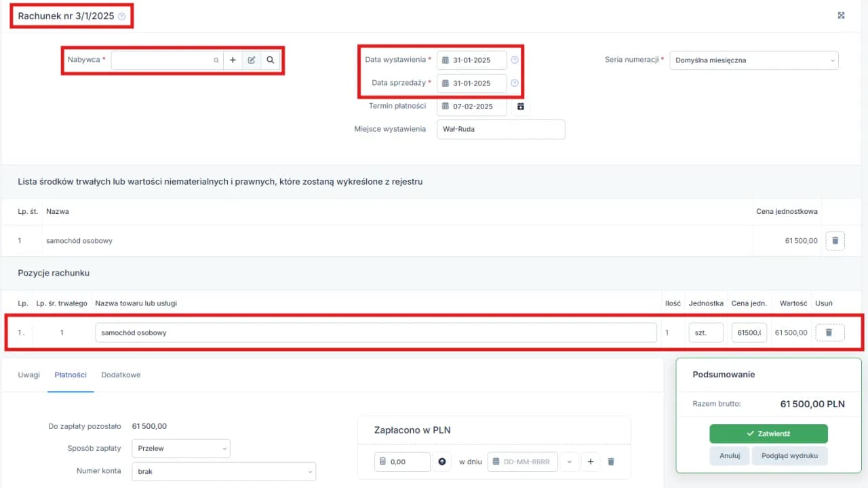The width and height of the screenshot is (868, 488).
Task: Switch to the Uwagi tab
Action: click(28, 375)
